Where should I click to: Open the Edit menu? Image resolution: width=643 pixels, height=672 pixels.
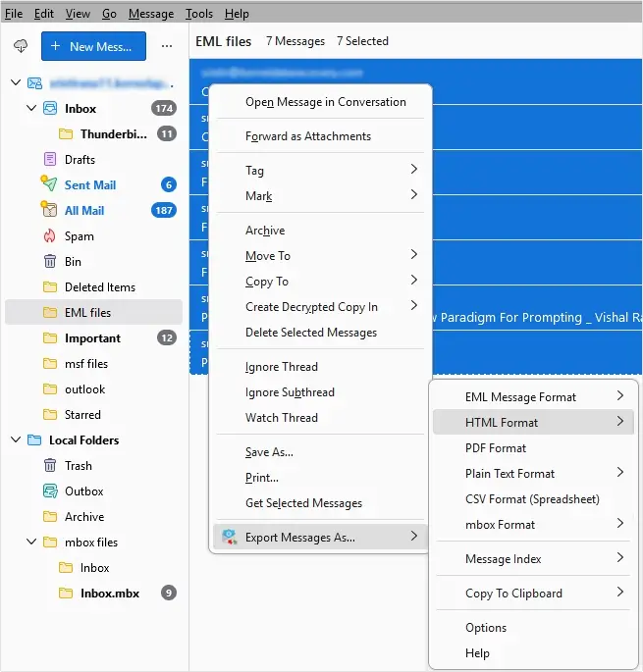[x=44, y=14]
